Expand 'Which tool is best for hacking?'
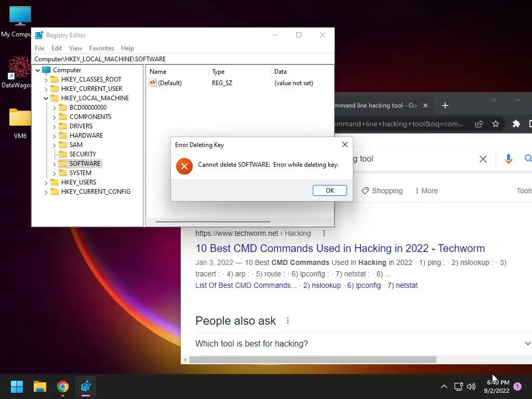 coord(363,343)
